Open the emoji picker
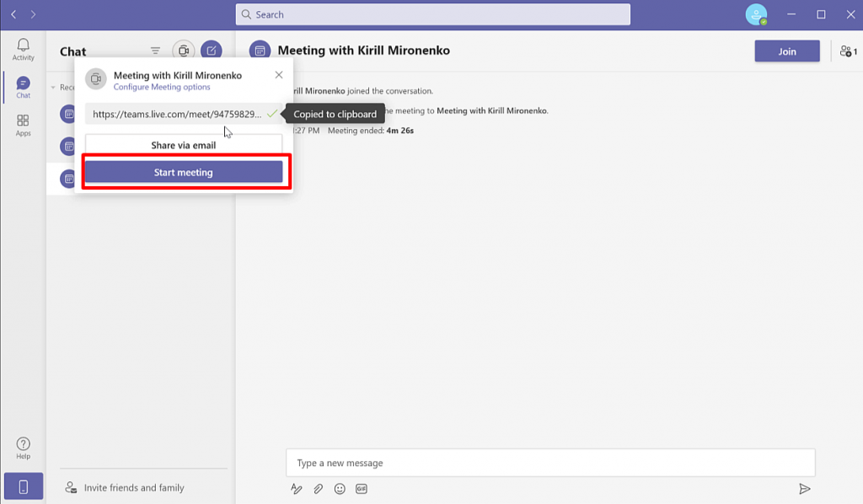Screen dimensions: 863x504 (340, 489)
